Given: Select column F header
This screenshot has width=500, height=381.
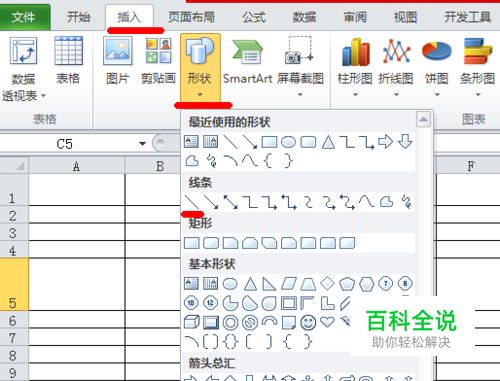Looking at the screenshot, I should (x=470, y=166).
